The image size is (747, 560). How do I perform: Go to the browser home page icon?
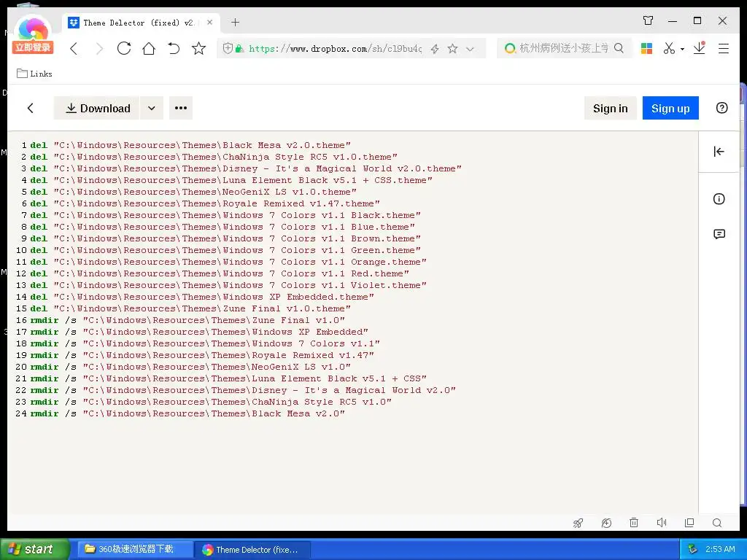(x=149, y=48)
